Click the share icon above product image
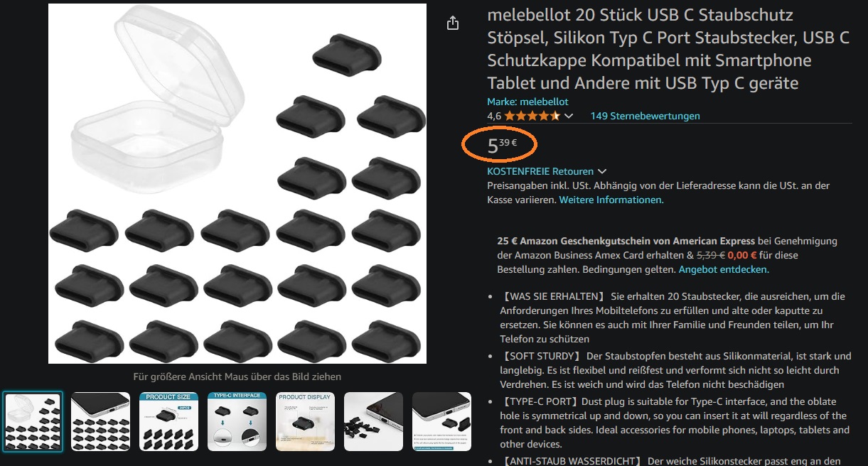 click(453, 23)
